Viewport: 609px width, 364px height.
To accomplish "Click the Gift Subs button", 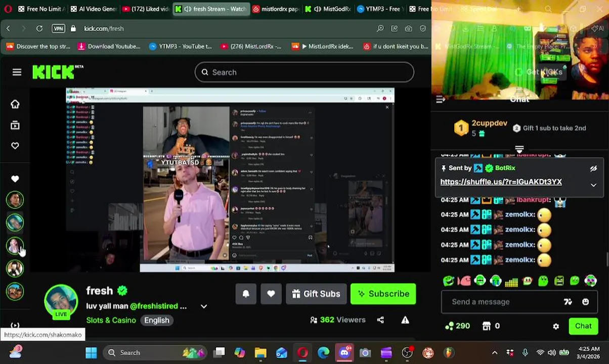I will (316, 294).
